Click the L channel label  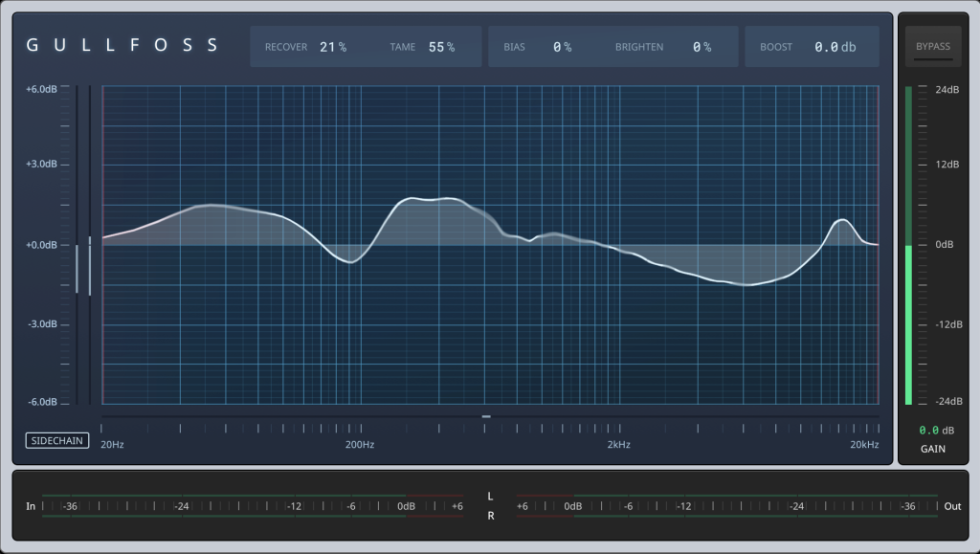pos(490,497)
